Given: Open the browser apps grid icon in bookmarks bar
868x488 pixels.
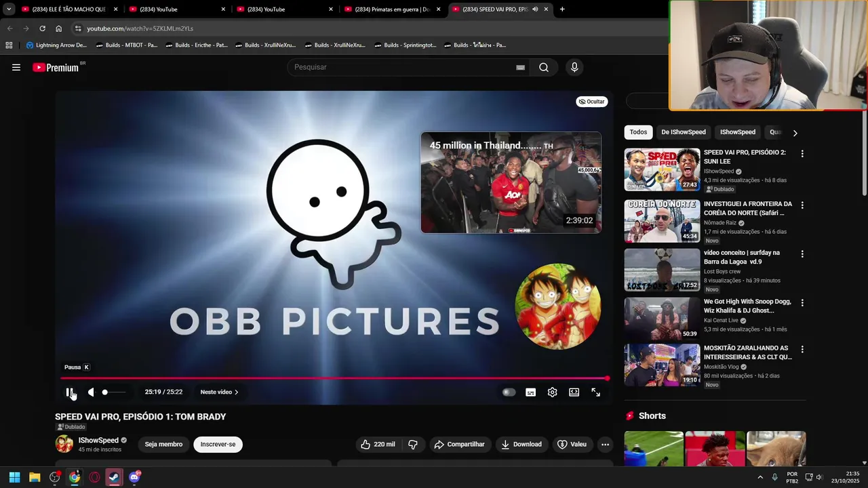Looking at the screenshot, I should click(x=9, y=45).
